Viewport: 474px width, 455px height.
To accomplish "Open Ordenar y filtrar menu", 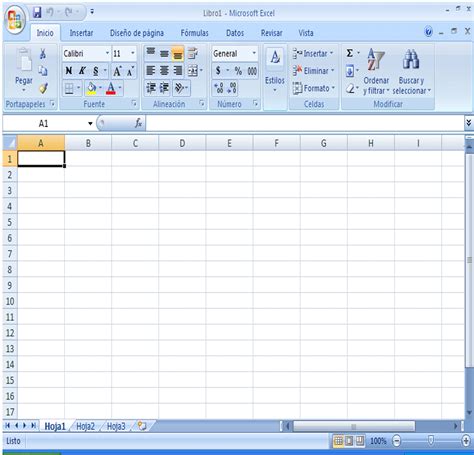I will pos(376,71).
